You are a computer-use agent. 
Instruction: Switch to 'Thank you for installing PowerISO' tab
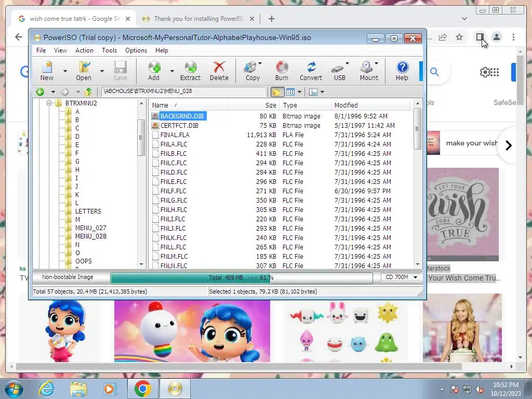click(x=198, y=19)
